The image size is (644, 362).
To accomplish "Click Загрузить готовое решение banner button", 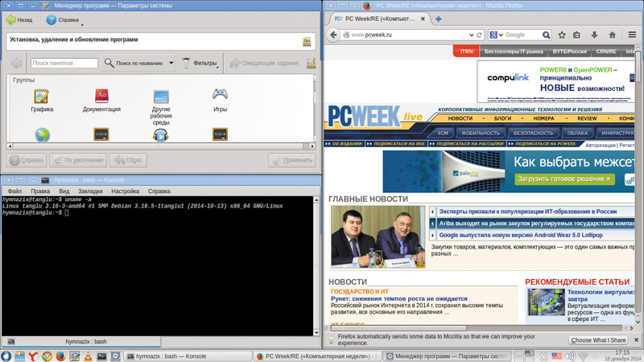I will pyautogui.click(x=564, y=179).
